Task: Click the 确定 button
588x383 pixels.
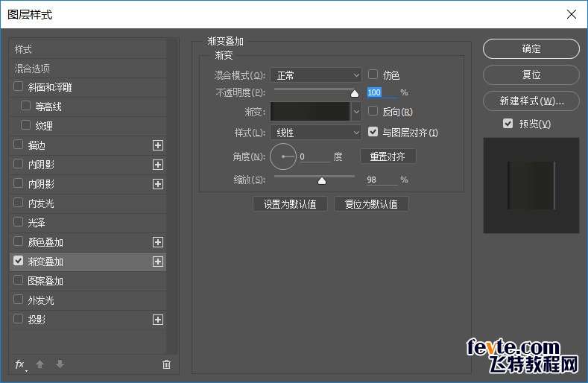Action: (531, 48)
